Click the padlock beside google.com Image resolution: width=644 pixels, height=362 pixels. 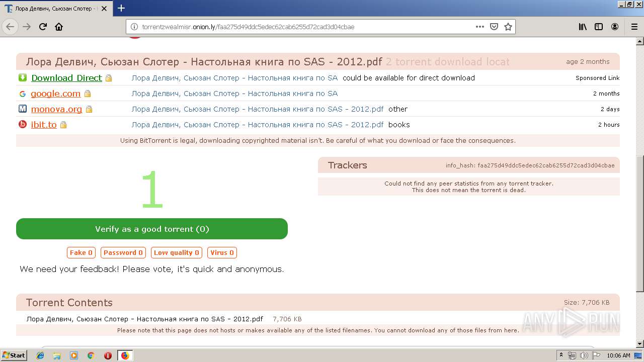pyautogui.click(x=88, y=94)
